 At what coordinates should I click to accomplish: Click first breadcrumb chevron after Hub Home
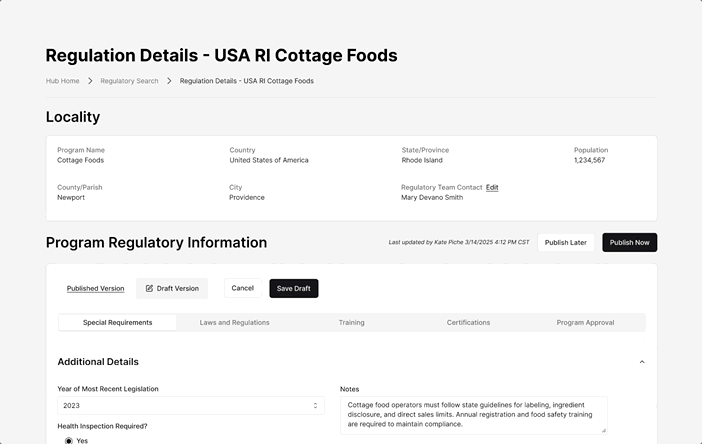tap(90, 81)
